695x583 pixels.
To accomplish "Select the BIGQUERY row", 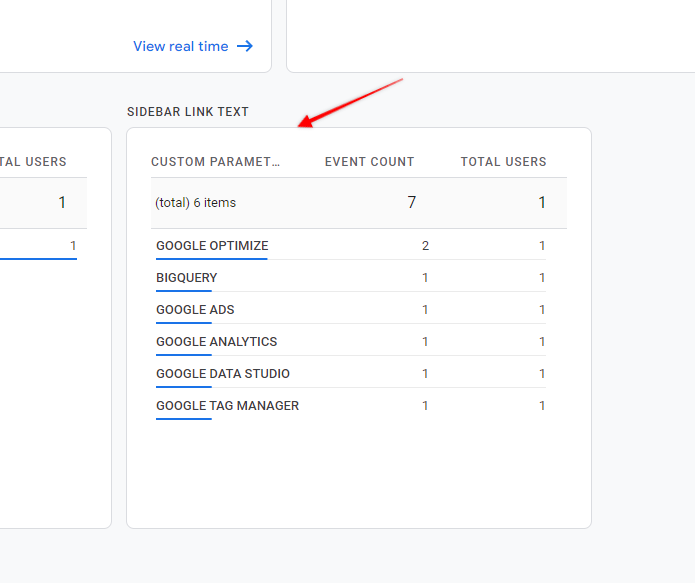I will pyautogui.click(x=351, y=278).
